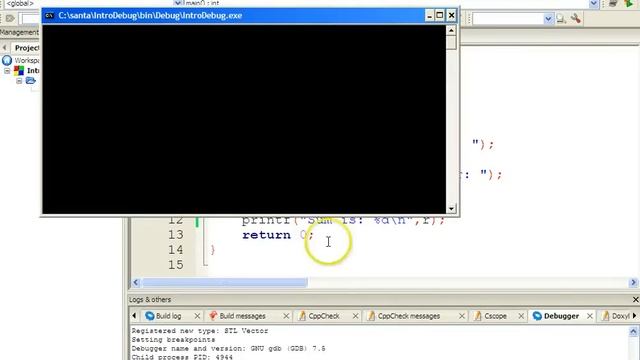The image size is (640, 360).
Task: Collapse the IntroDebug project tree node
Action: [7, 71]
